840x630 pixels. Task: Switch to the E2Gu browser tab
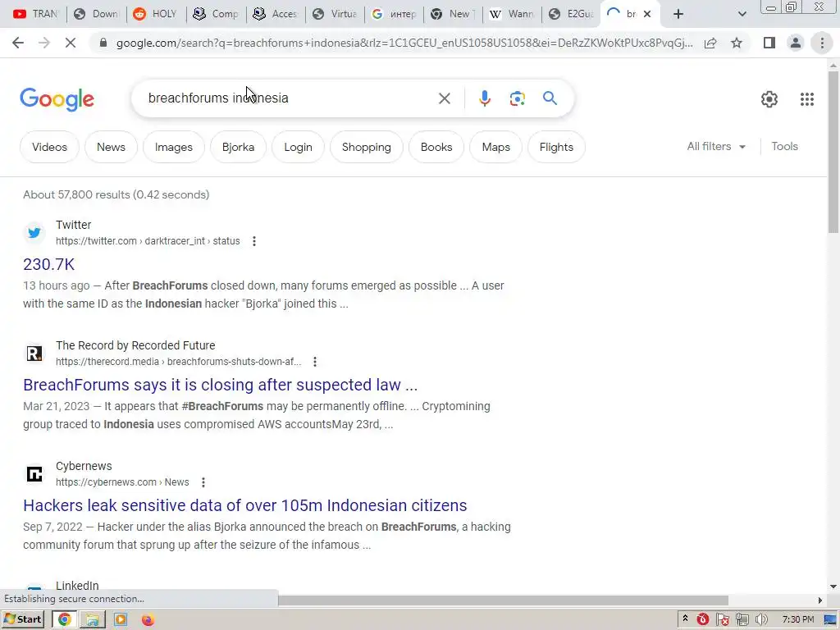pyautogui.click(x=571, y=14)
